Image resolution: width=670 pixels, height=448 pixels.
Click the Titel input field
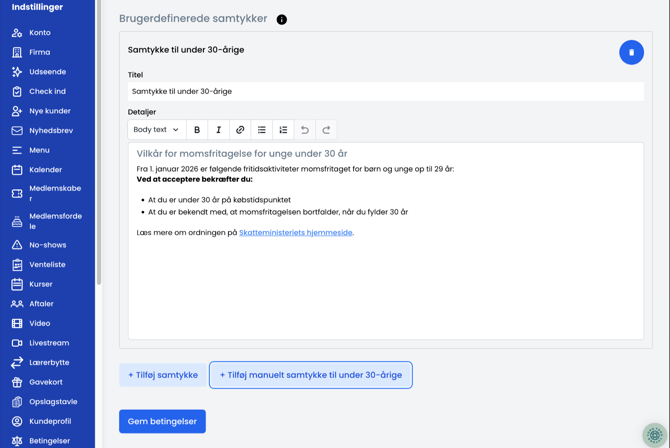[386, 91]
